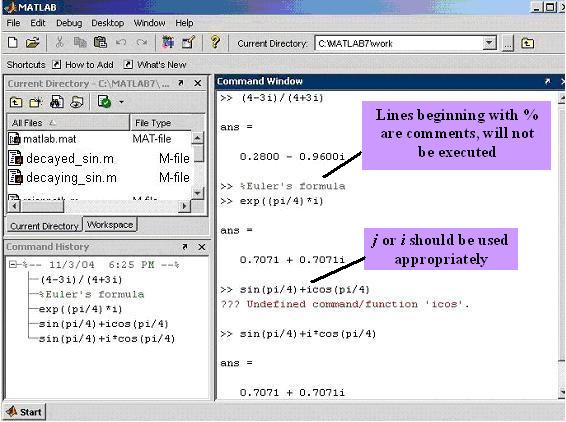The image size is (566, 422).
Task: Open the Edit menu
Action: 38,23
